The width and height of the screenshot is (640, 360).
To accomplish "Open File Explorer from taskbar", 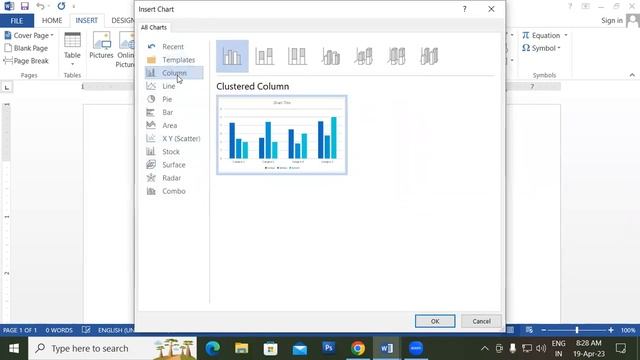I will coord(241,348).
